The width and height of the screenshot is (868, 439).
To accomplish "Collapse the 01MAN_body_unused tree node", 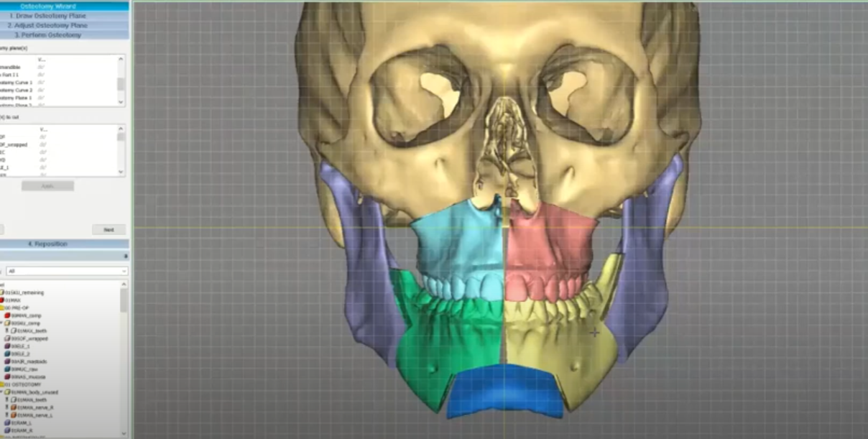I will (2, 392).
